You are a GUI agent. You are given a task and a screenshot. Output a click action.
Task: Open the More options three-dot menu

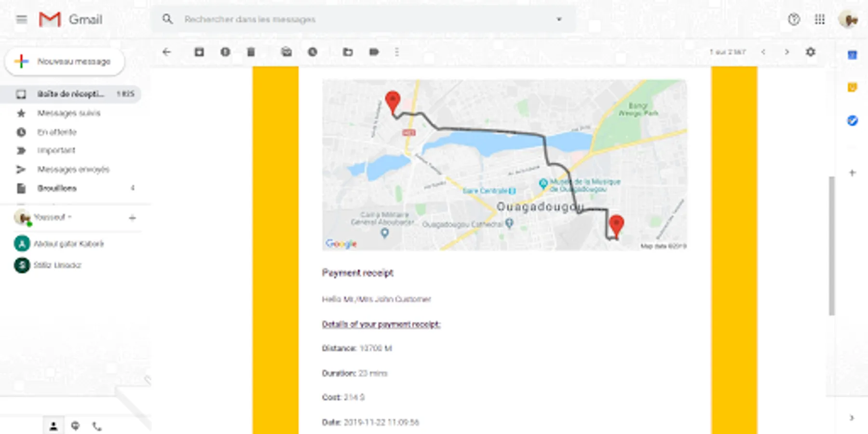tap(397, 52)
